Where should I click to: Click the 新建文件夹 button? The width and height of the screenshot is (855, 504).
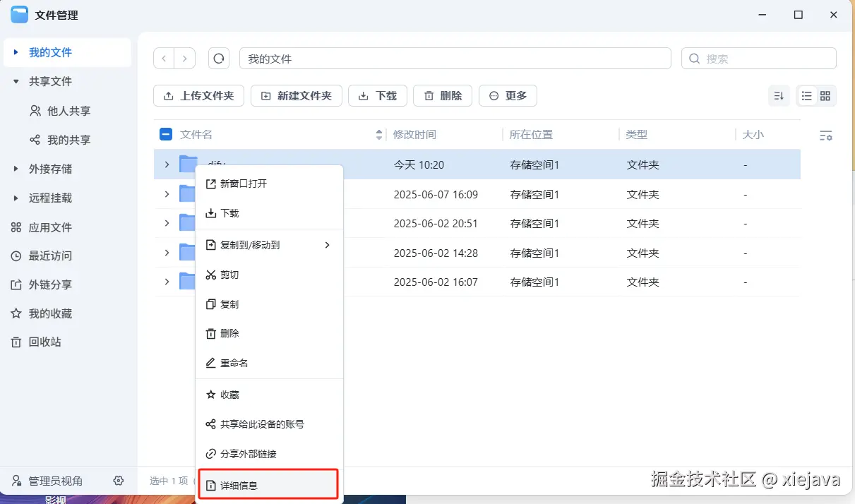coord(296,95)
